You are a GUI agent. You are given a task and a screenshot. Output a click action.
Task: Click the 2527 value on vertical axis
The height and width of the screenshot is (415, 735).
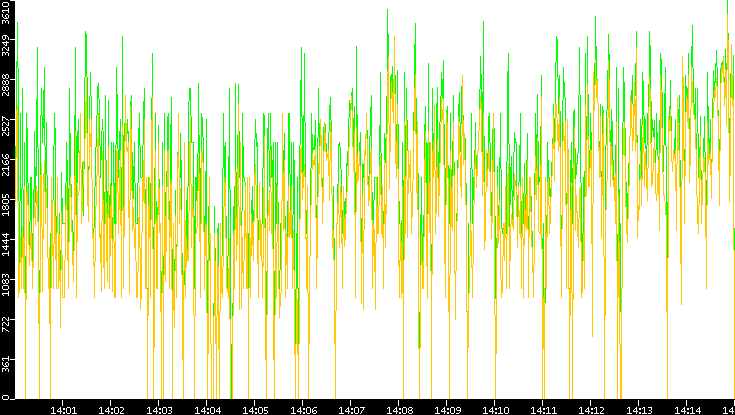point(6,125)
